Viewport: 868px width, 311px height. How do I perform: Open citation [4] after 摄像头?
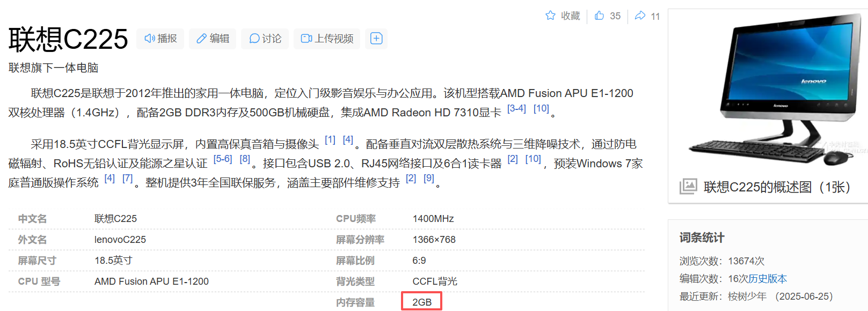(x=348, y=140)
